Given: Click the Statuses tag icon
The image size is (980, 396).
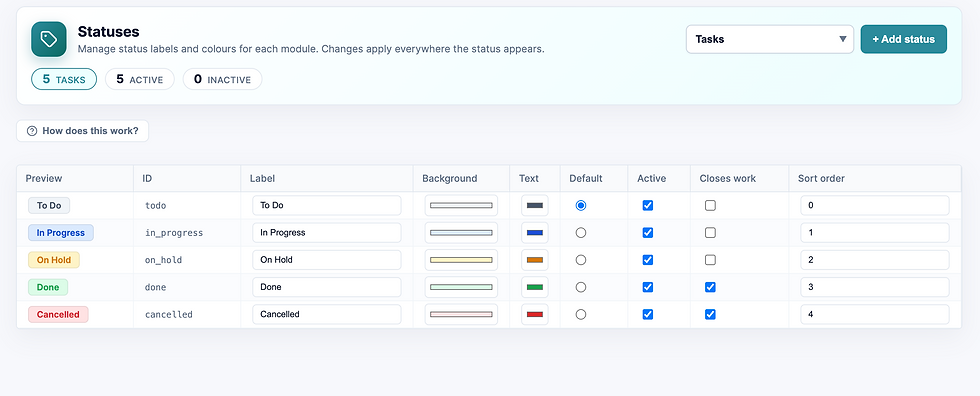Looking at the screenshot, I should point(49,39).
